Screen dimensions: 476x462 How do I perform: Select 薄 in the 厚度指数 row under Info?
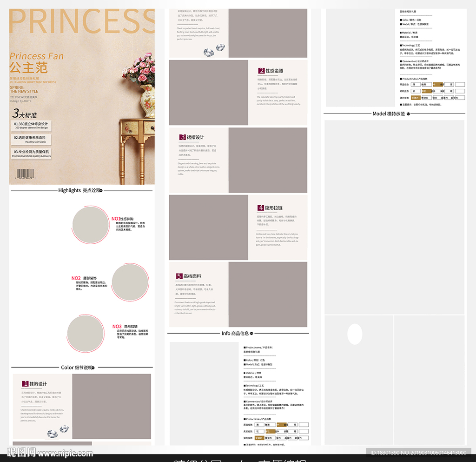[259, 424]
